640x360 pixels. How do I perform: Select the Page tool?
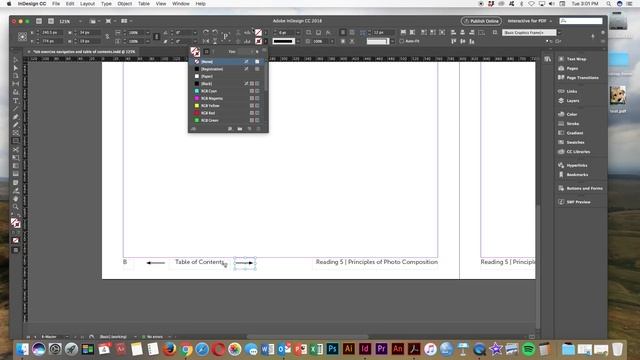coord(16,76)
